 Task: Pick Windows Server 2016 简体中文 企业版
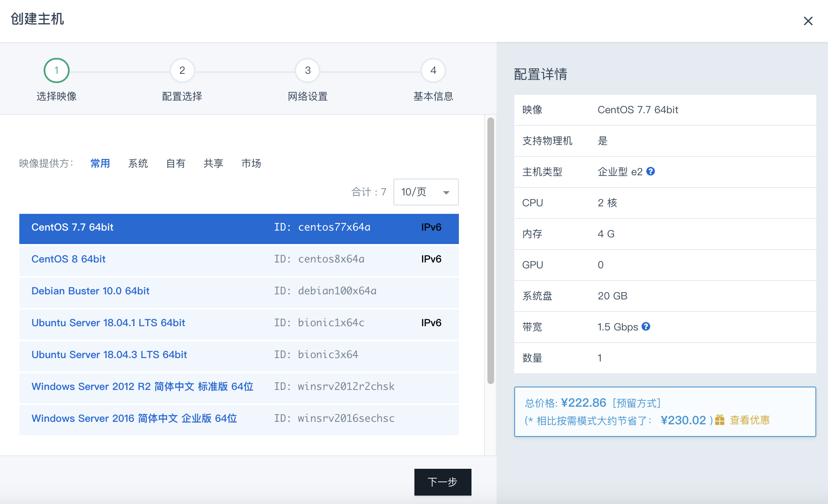134,418
